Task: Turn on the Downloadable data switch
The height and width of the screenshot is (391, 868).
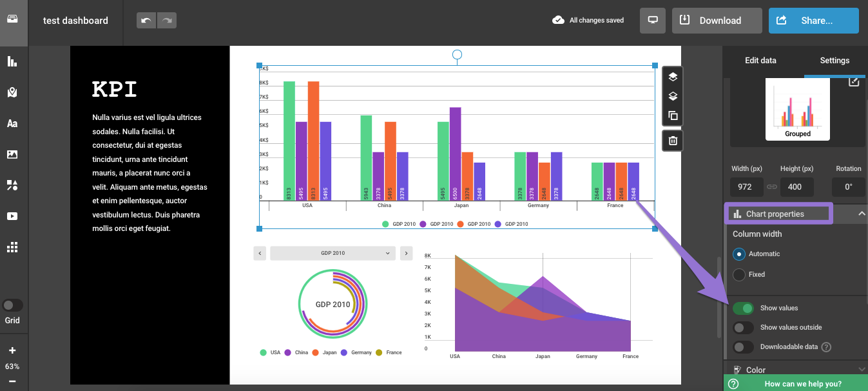Action: coord(743,347)
